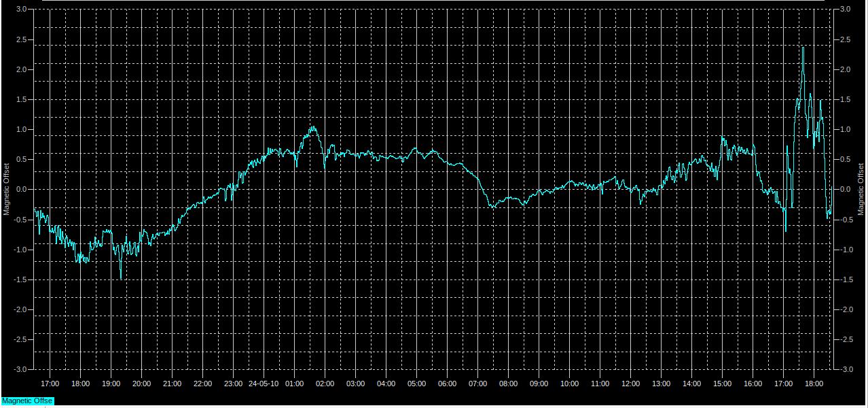Viewport: 868px width, 408px height.
Task: Click the 07:00 time axis label
Action: 478,384
